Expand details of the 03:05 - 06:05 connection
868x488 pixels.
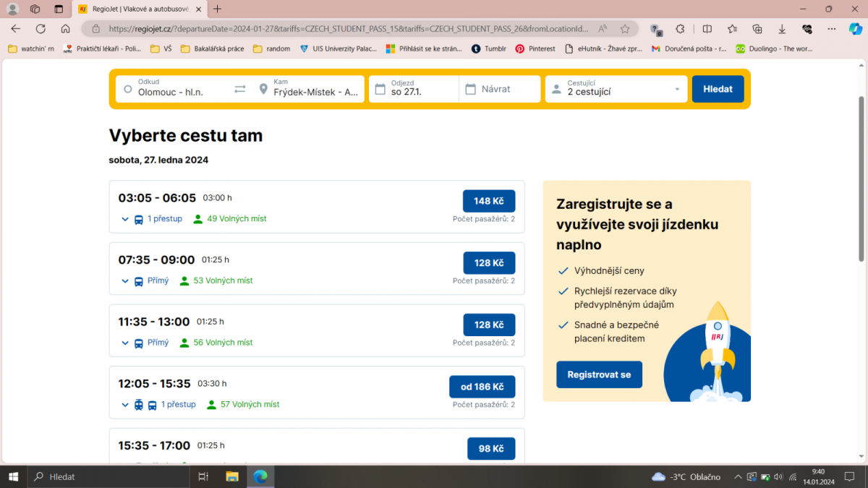pyautogui.click(x=124, y=219)
